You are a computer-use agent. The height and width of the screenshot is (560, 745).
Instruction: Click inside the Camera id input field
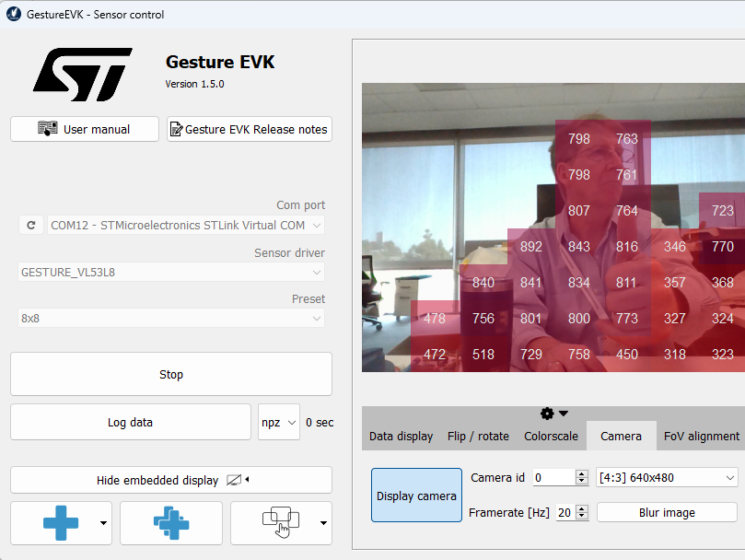(553, 477)
